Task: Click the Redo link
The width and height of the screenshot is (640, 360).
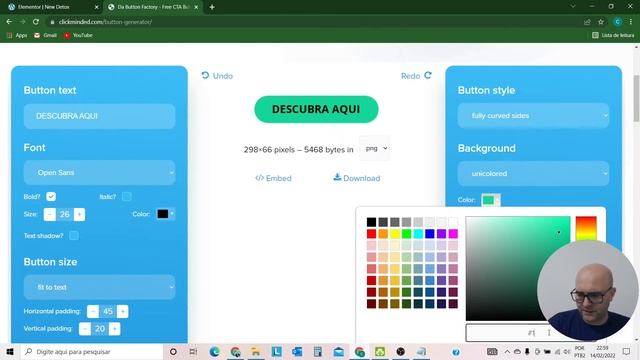Action: (x=416, y=76)
